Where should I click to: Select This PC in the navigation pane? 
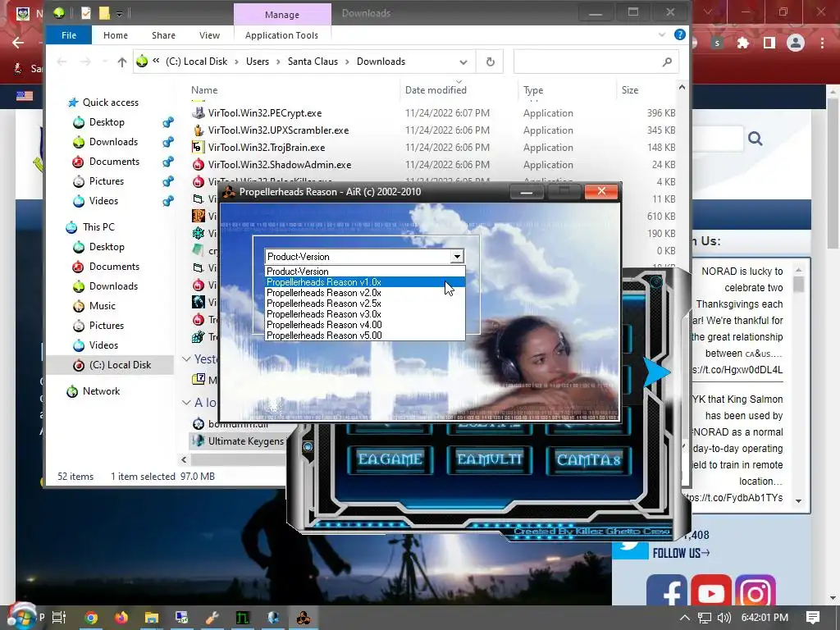(98, 227)
